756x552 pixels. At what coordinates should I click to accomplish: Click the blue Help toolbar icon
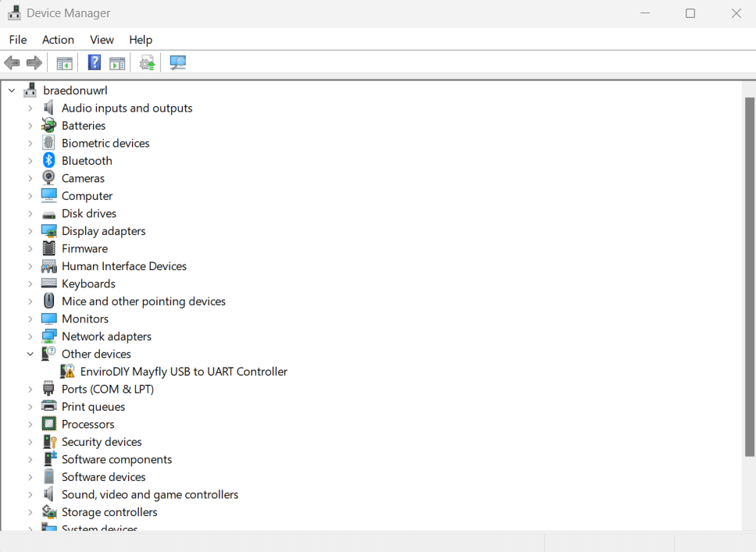click(94, 62)
